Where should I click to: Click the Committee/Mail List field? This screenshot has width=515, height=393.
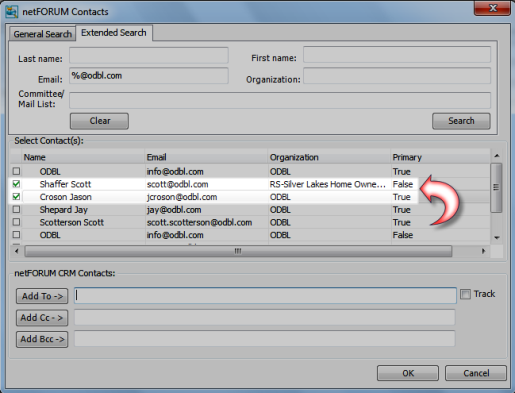tap(280, 100)
